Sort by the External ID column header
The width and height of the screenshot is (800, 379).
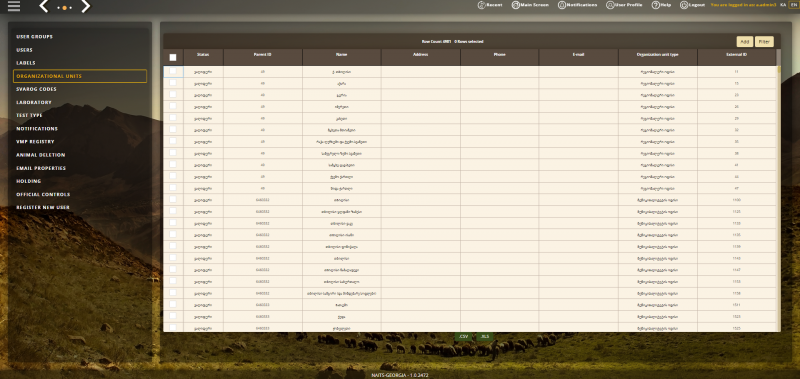pyautogui.click(x=737, y=57)
